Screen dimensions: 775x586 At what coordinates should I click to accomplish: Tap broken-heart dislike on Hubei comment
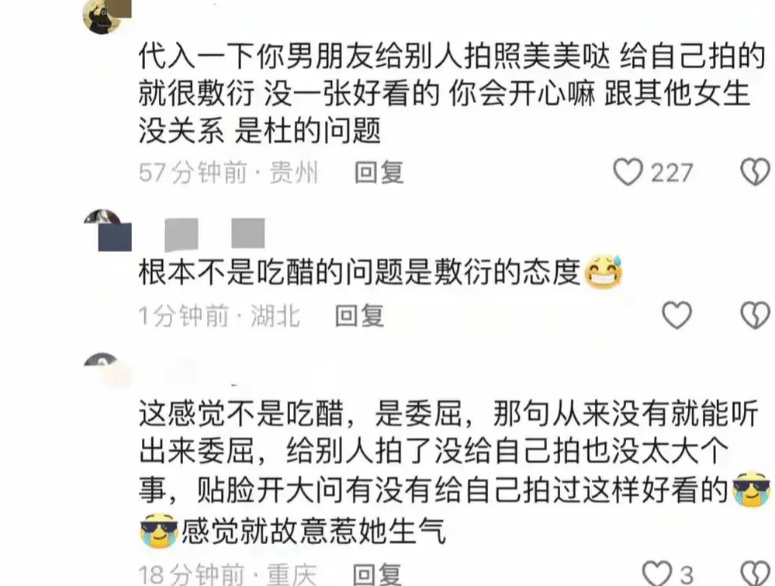(755, 315)
